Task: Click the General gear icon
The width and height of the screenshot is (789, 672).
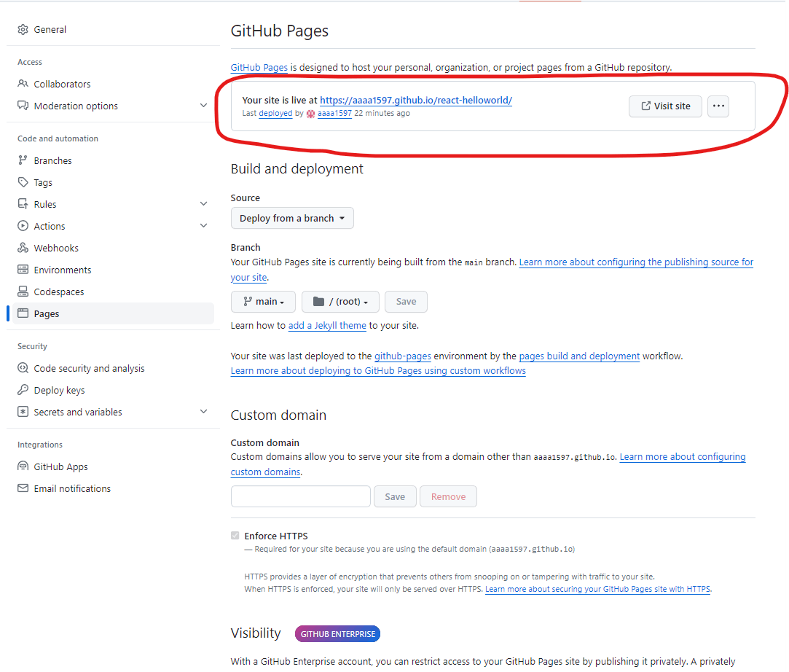Action: (x=23, y=30)
